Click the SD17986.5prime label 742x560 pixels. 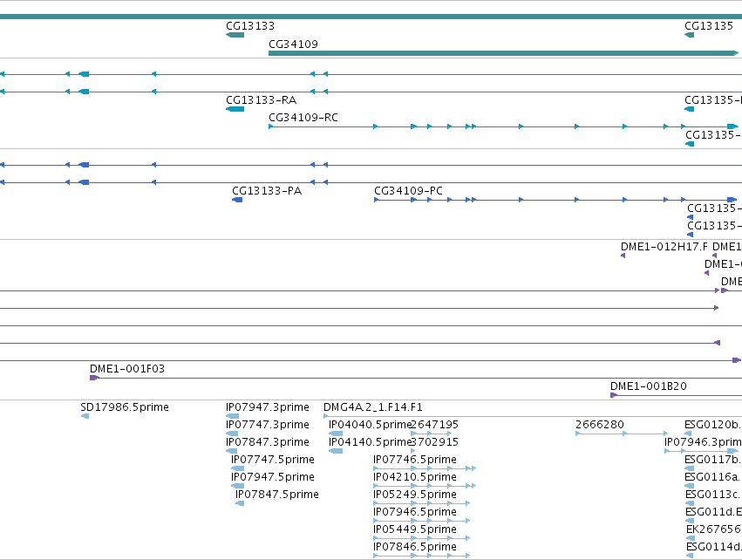pos(125,407)
